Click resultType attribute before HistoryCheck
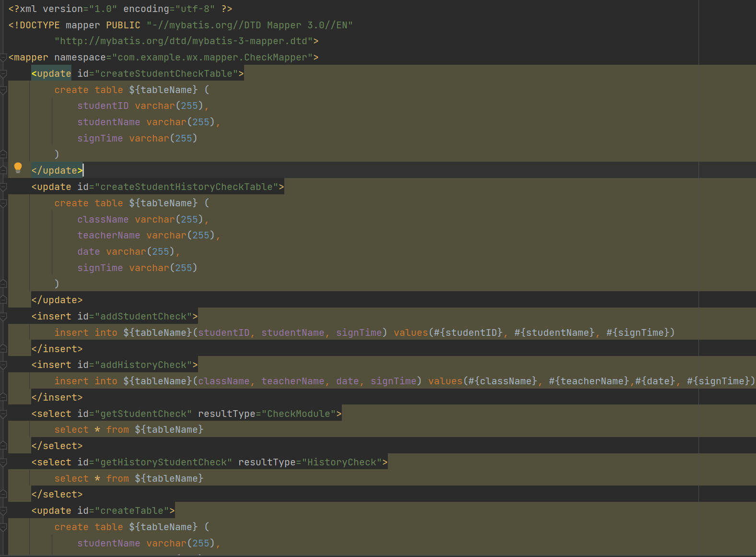Image resolution: width=756 pixels, height=557 pixels. 267,462
